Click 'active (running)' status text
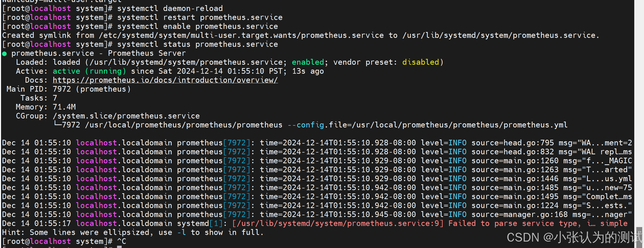Image resolution: width=644 pixels, height=248 pixels. pyautogui.click(x=89, y=71)
